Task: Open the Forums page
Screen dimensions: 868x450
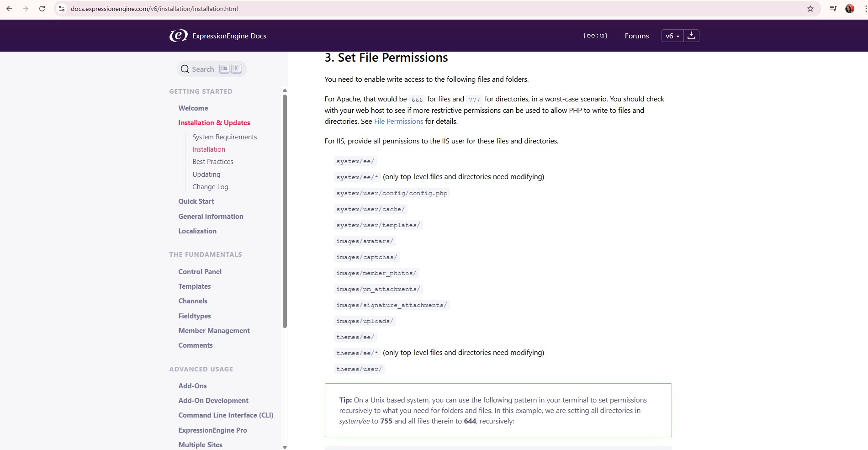Action: [x=636, y=36]
